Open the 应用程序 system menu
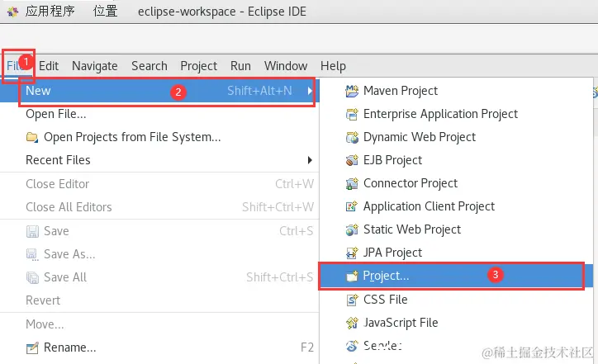The width and height of the screenshot is (598, 364). tap(50, 11)
